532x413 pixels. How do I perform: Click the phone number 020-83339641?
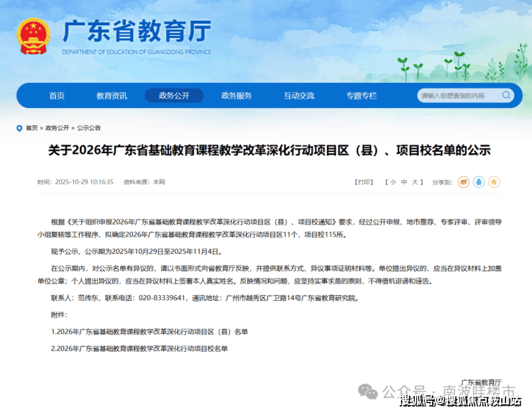pos(162,298)
